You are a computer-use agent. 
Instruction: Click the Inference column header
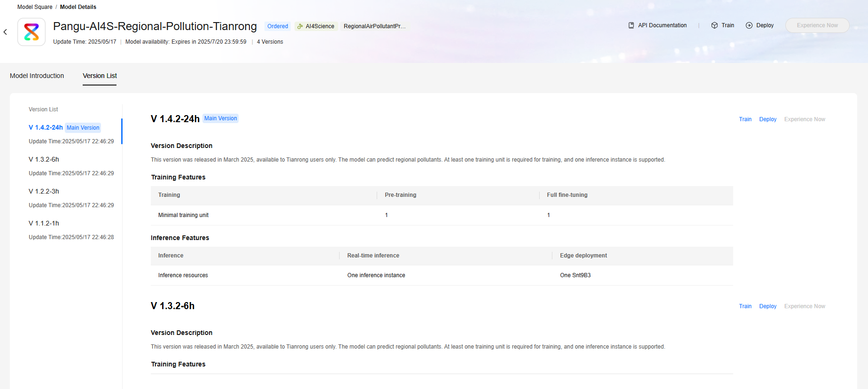[171, 256]
